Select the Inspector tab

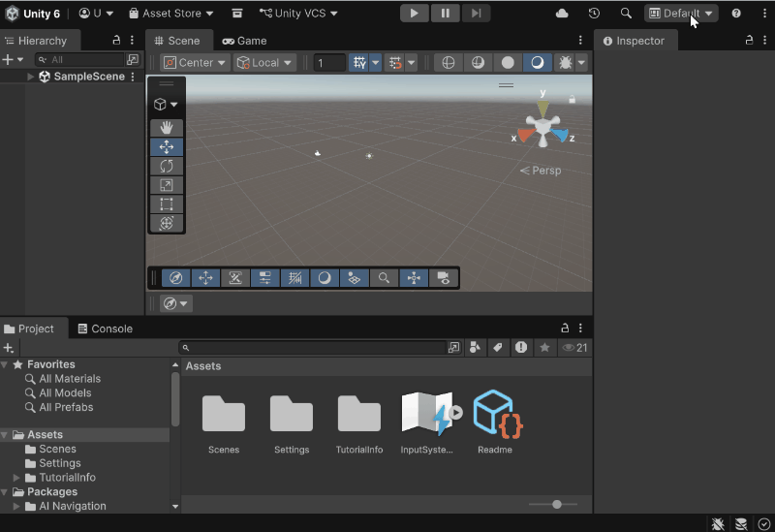coord(634,41)
